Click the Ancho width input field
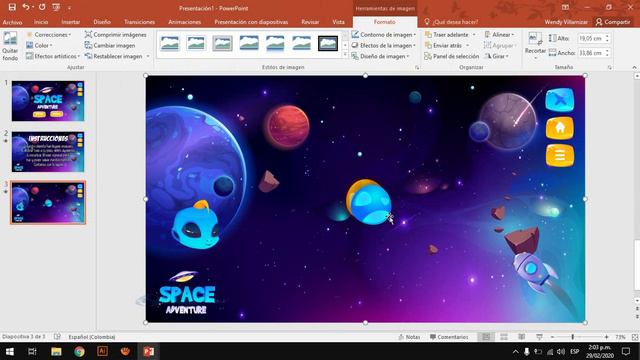This screenshot has width=640, height=360. (591, 53)
